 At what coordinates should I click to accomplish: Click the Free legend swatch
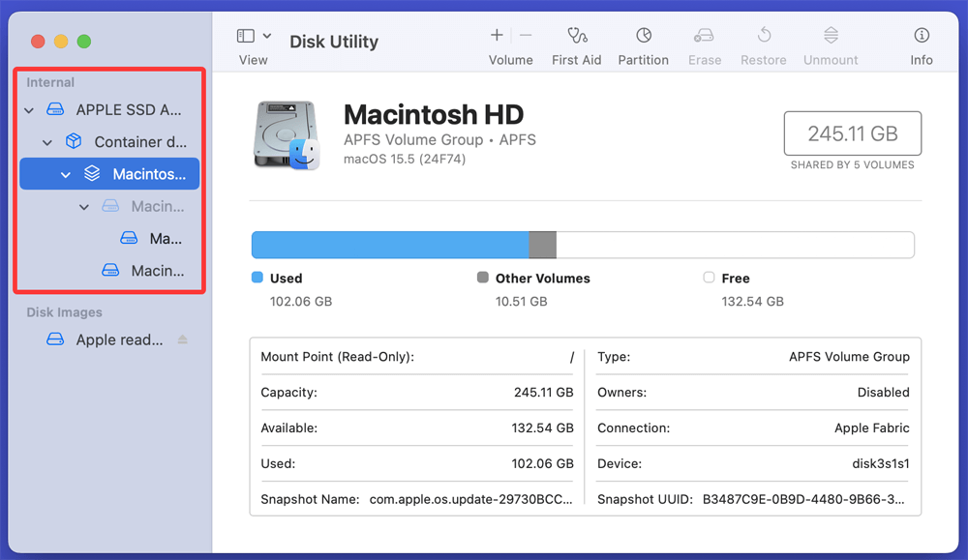708,278
